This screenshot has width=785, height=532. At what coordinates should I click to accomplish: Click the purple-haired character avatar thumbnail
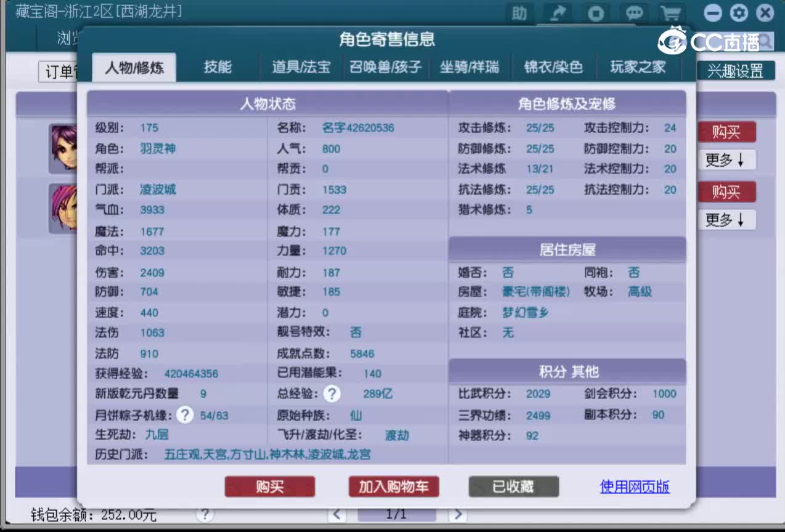tap(63, 148)
